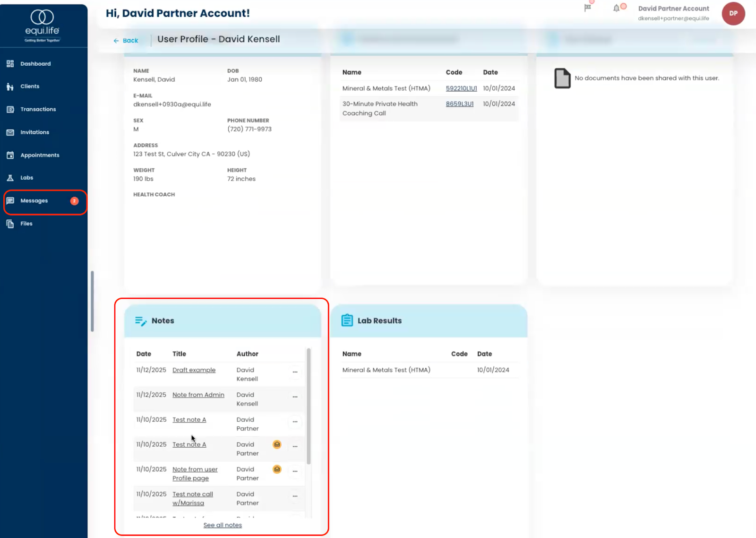
Task: Click the Lab Results clipboard icon
Action: [347, 321]
